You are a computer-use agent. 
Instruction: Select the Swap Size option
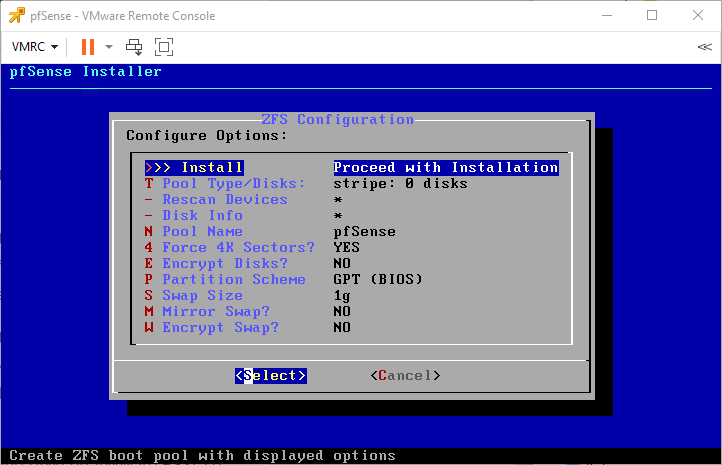pos(202,295)
